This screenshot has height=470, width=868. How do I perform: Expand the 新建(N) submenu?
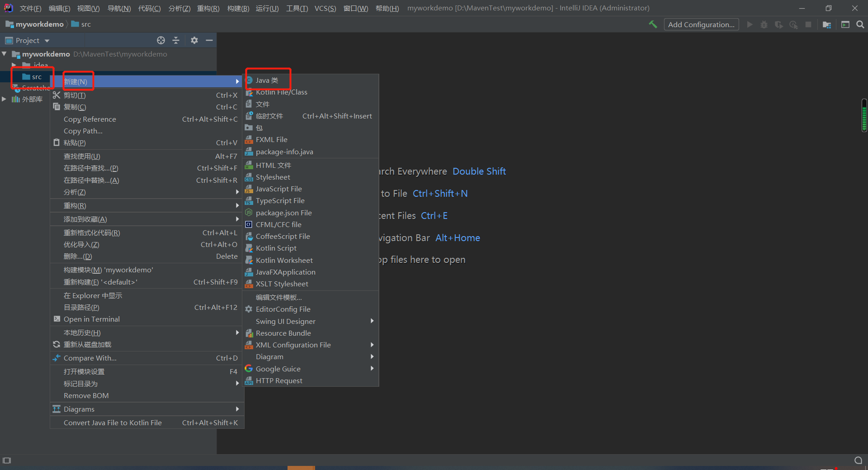click(147, 81)
